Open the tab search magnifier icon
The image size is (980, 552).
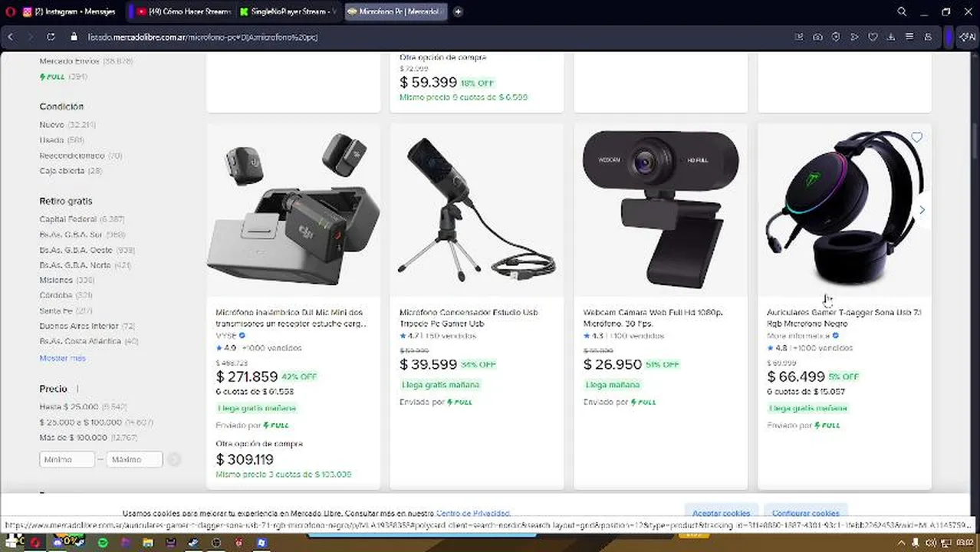coord(902,11)
